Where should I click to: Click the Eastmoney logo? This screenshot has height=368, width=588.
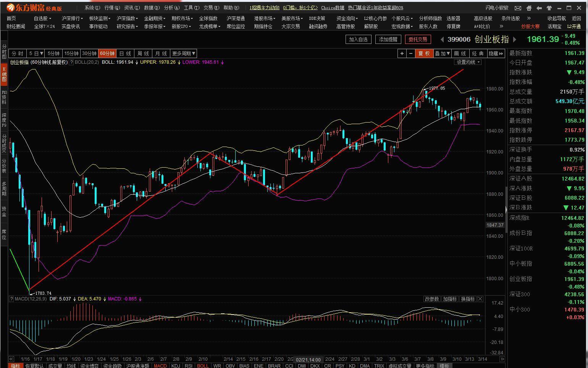pos(34,8)
